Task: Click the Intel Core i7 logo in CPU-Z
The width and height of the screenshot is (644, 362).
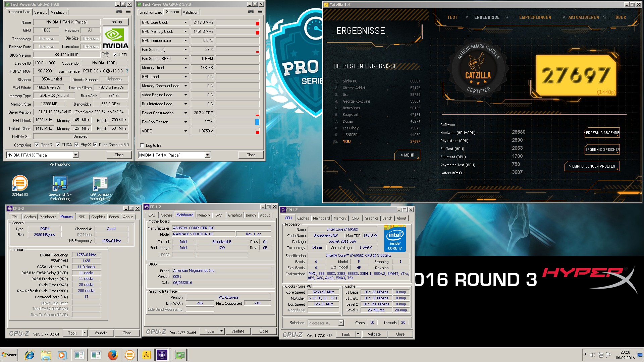Action: tap(395, 239)
